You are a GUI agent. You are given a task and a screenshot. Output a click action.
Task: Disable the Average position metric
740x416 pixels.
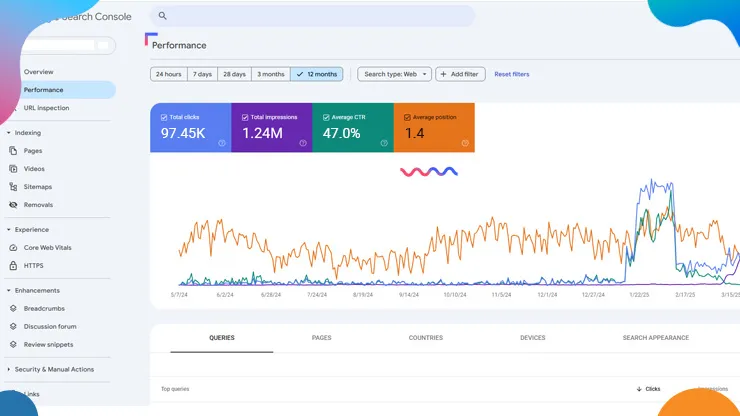407,117
